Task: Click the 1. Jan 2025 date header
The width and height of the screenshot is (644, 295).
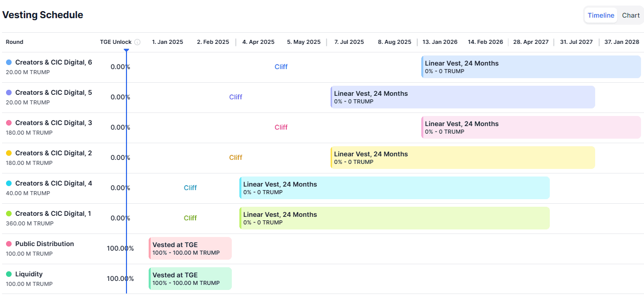Action: (x=168, y=42)
